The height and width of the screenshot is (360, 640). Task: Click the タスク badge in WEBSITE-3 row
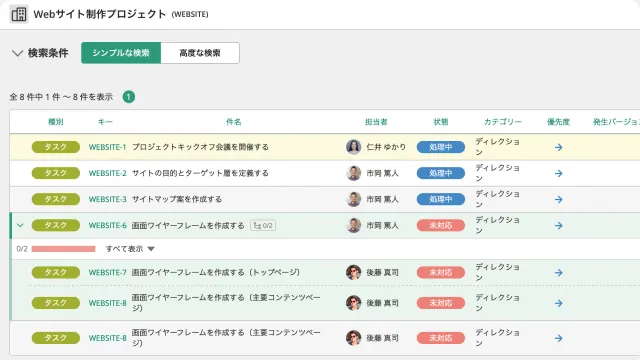pyautogui.click(x=56, y=199)
